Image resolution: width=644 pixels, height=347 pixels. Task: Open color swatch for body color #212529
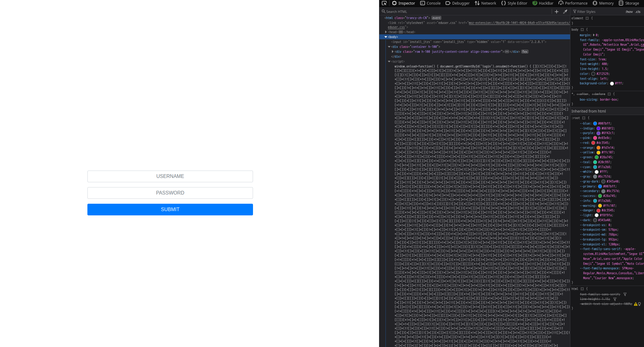[593, 74]
